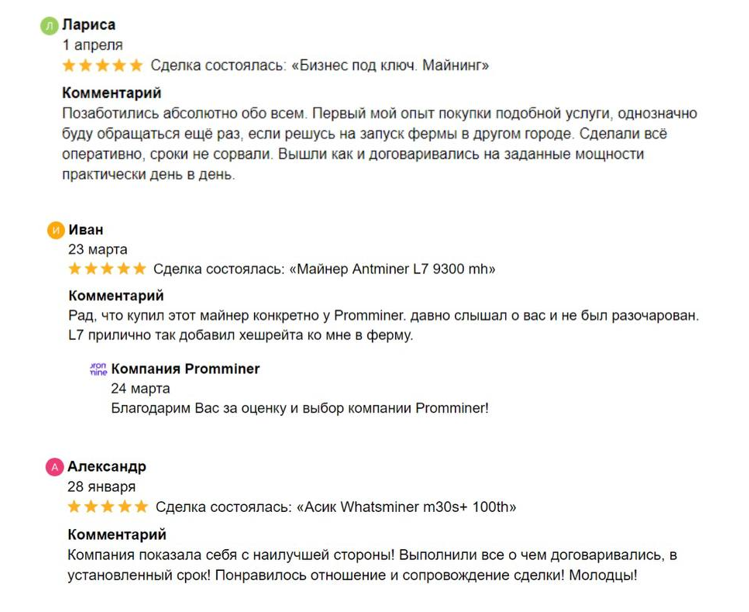Click the «Майнер Antminer L7 9300 mh» deal title
Viewport: 749px width, 612px height.
point(392,269)
